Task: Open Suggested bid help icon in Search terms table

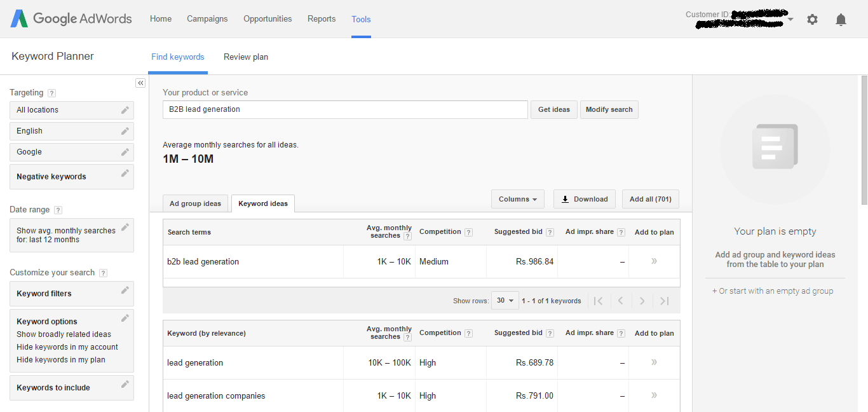Action: (550, 232)
